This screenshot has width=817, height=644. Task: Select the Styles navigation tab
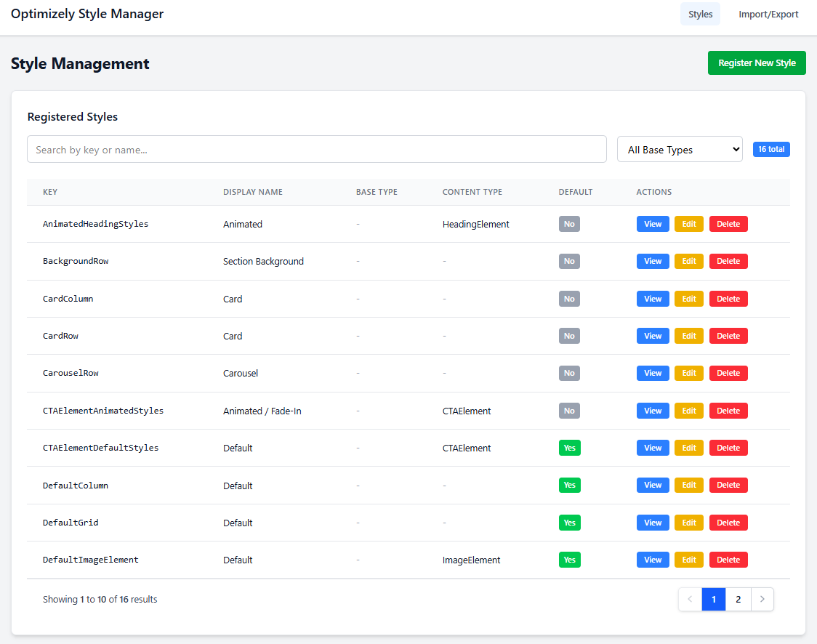click(700, 15)
